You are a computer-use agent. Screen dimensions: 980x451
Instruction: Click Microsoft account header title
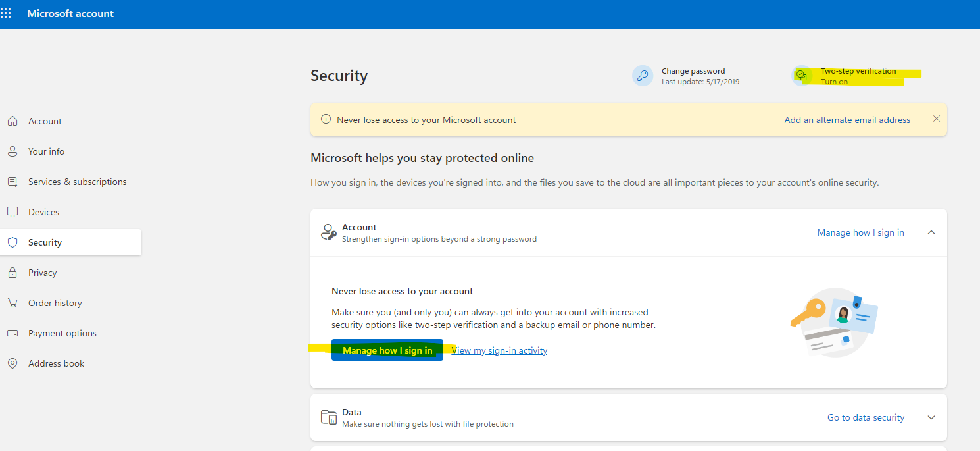pyautogui.click(x=70, y=13)
